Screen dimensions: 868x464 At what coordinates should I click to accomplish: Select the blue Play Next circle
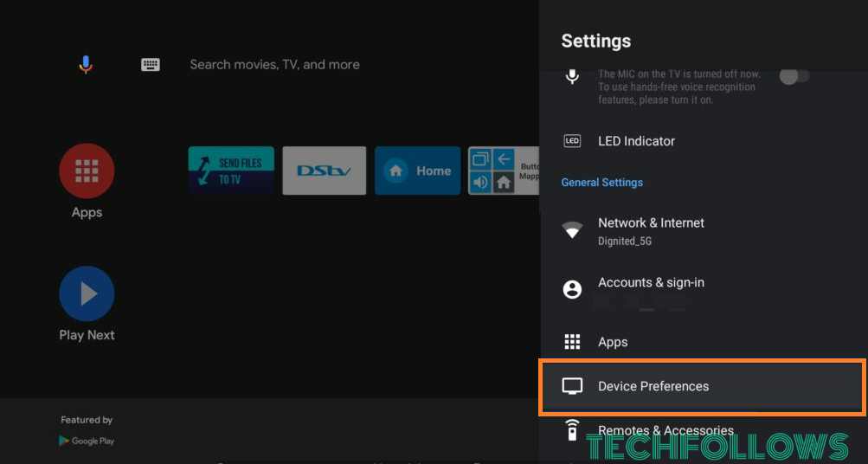[x=87, y=293]
